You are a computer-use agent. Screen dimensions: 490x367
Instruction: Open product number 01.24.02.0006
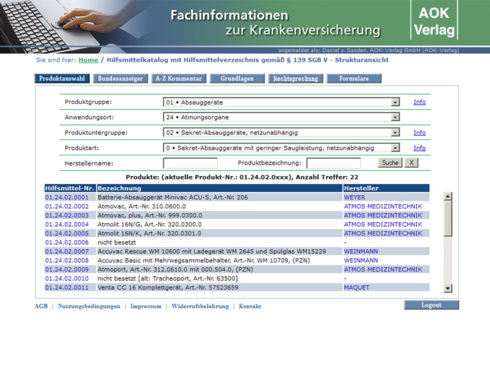67,242
